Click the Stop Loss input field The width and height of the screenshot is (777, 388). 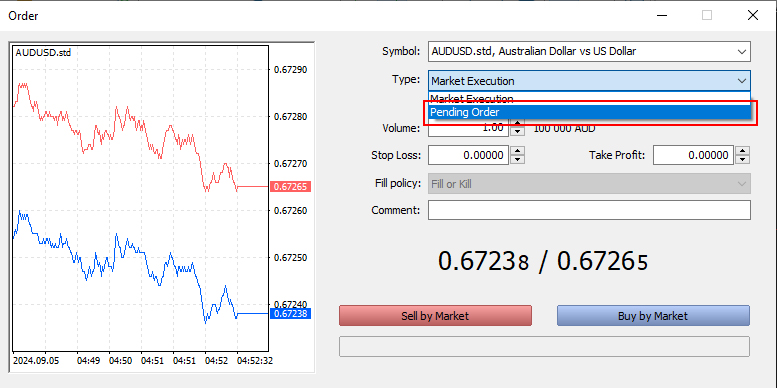click(x=469, y=155)
